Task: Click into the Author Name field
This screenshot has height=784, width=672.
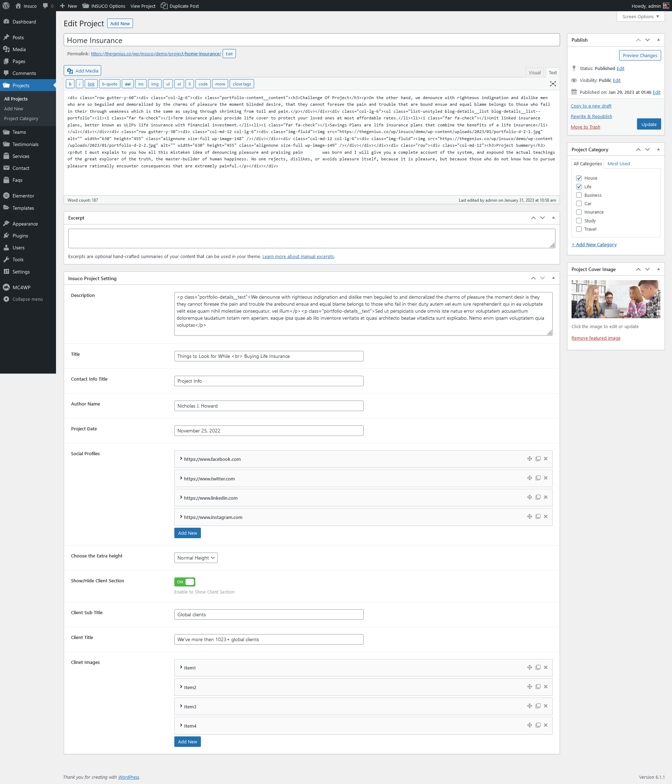Action: click(268, 406)
